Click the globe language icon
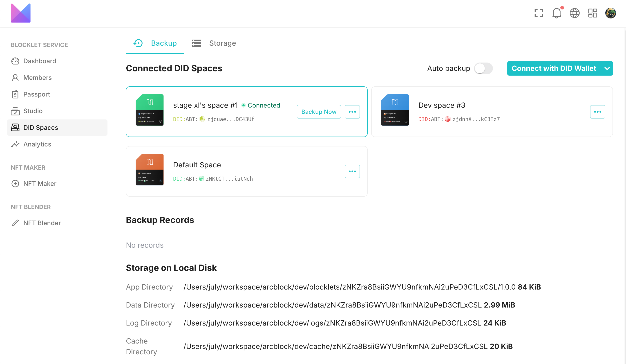The image size is (626, 364). 574,13
